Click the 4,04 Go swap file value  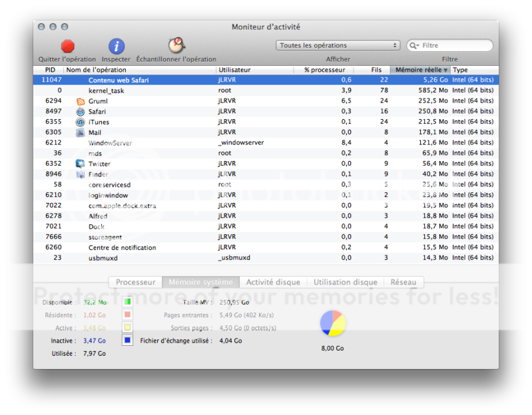click(231, 341)
